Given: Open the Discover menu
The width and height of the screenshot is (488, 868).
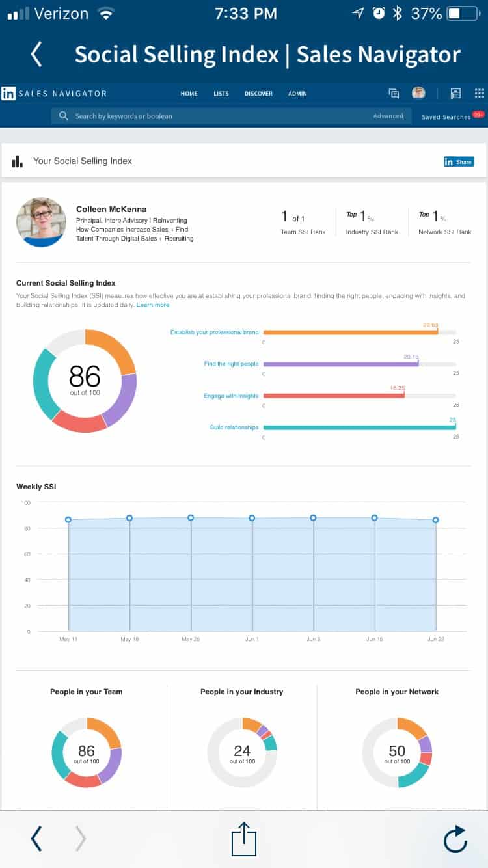Looking at the screenshot, I should click(258, 94).
